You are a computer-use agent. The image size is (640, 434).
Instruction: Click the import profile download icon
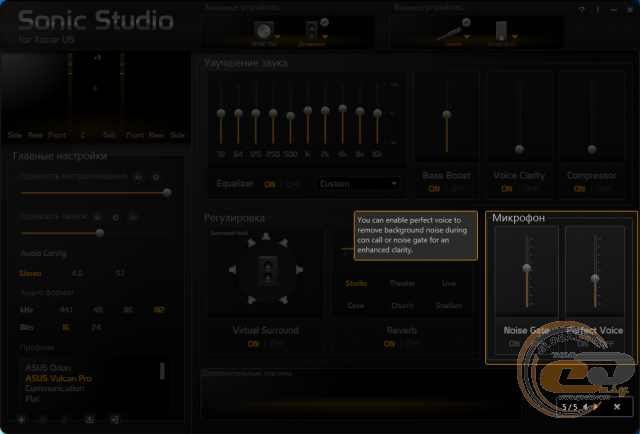(x=89, y=419)
